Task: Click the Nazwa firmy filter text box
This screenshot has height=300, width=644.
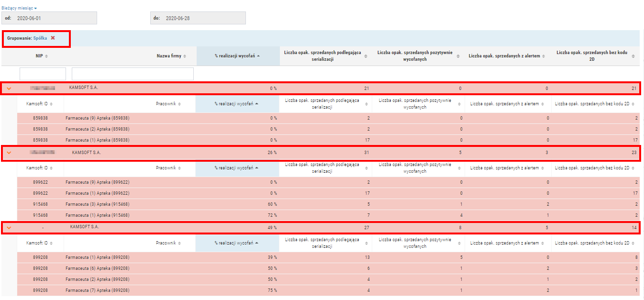Action: coord(133,74)
